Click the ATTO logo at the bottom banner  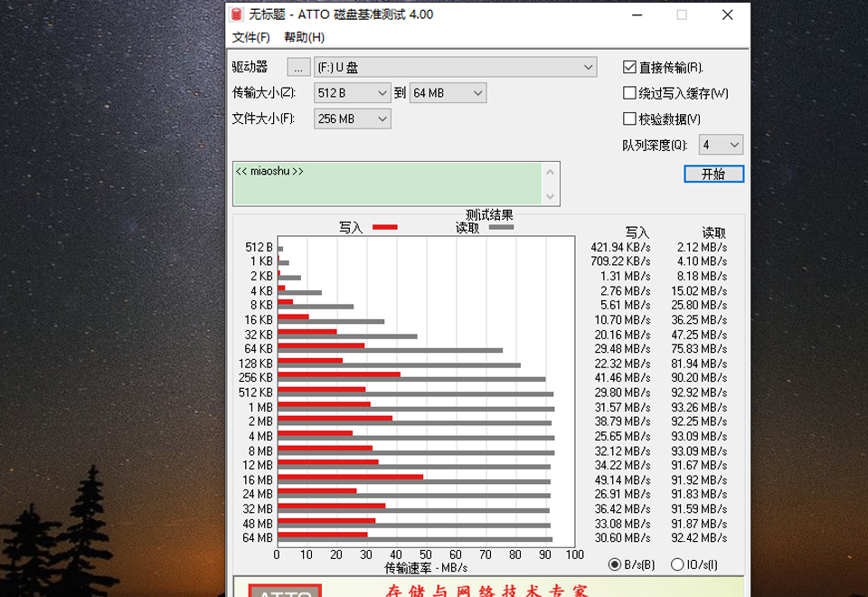289,590
